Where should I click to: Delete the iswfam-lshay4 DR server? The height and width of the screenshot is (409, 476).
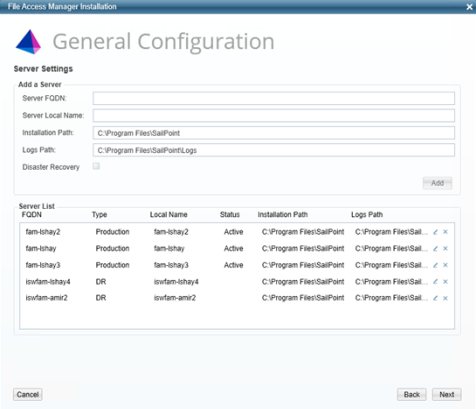click(x=445, y=282)
